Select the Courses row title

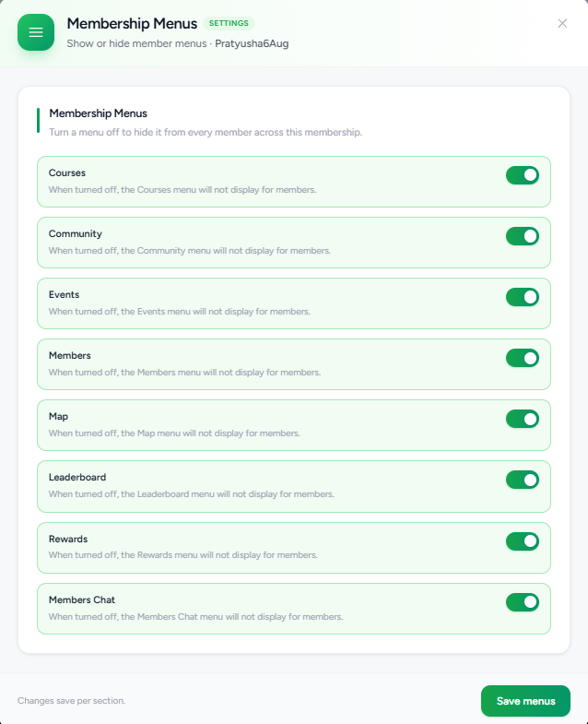pos(67,172)
